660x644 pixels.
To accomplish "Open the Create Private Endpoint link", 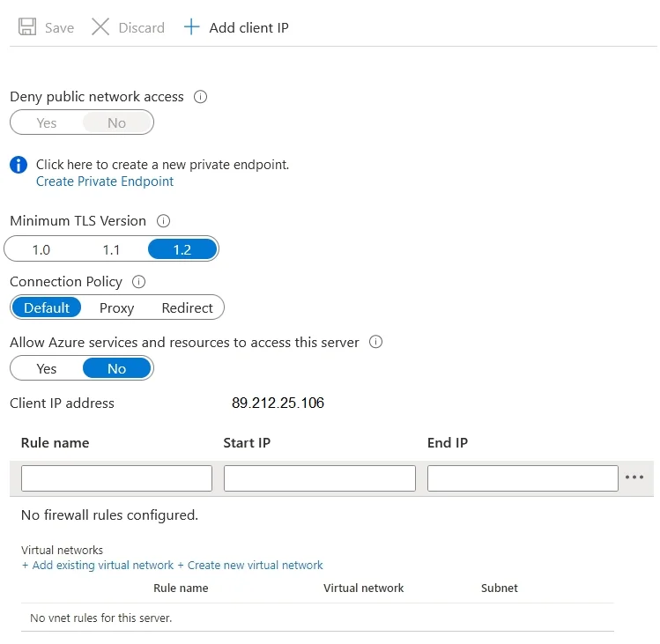I will 105,181.
